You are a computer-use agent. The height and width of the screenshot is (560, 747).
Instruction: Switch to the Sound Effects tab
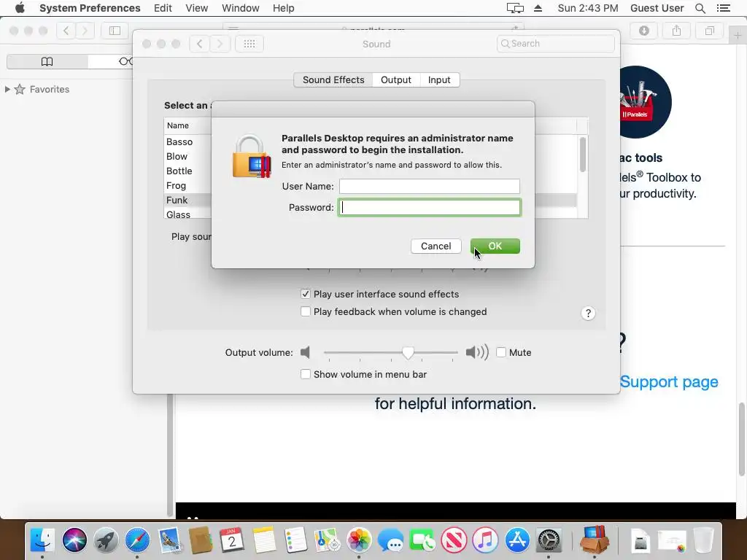click(x=333, y=79)
